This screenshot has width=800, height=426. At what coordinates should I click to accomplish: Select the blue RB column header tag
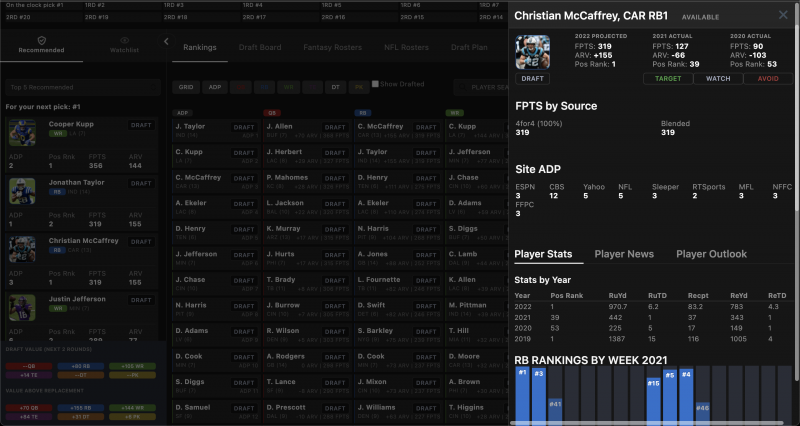363,113
